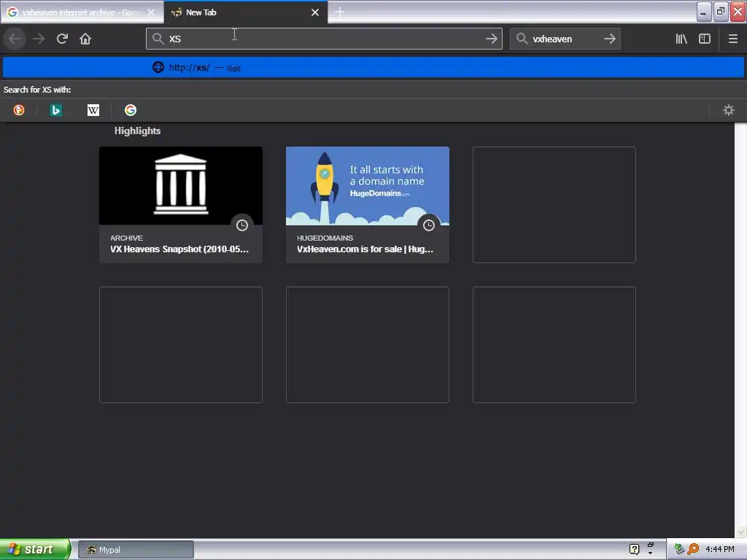The width and height of the screenshot is (747, 560).
Task: Open the VxHeaven.com is for sale link
Action: (x=365, y=249)
